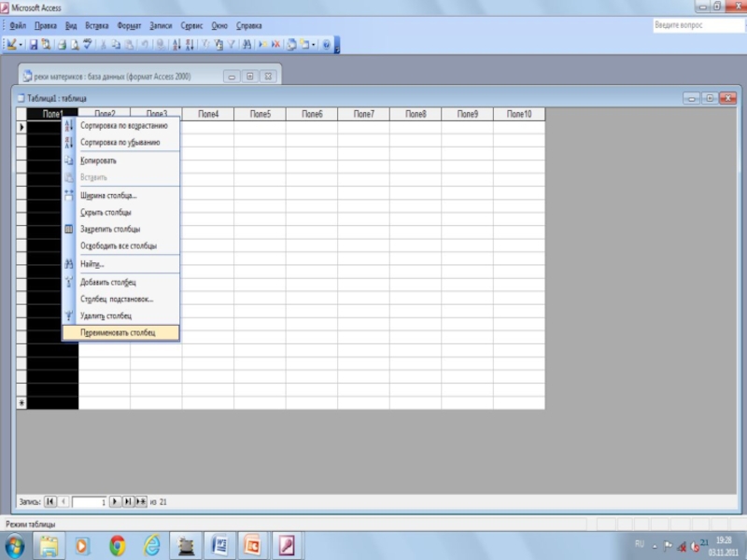Click the Save icon in the toolbar
747x560 pixels.
(34, 44)
